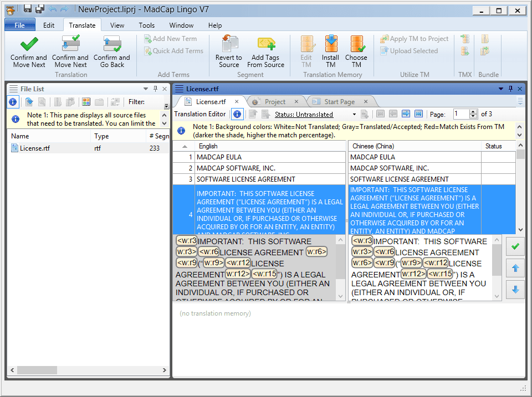Open Status: Untranslated dropdown
532x397 pixels.
[354, 114]
